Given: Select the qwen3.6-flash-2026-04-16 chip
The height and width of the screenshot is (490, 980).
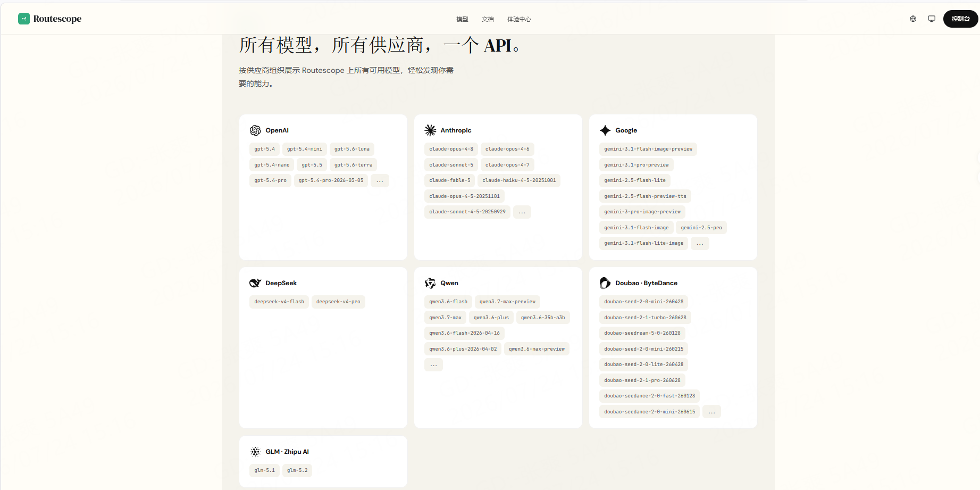Looking at the screenshot, I should coord(464,333).
